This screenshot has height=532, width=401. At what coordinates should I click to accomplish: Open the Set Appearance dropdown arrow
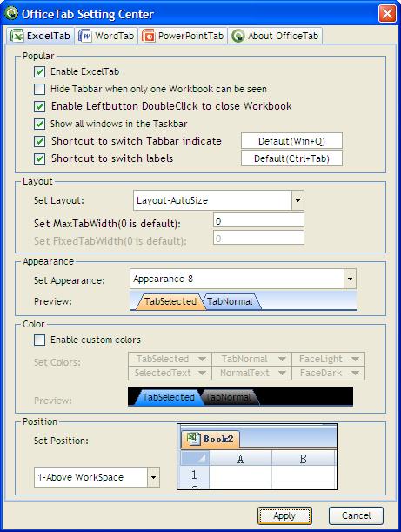coord(350,279)
